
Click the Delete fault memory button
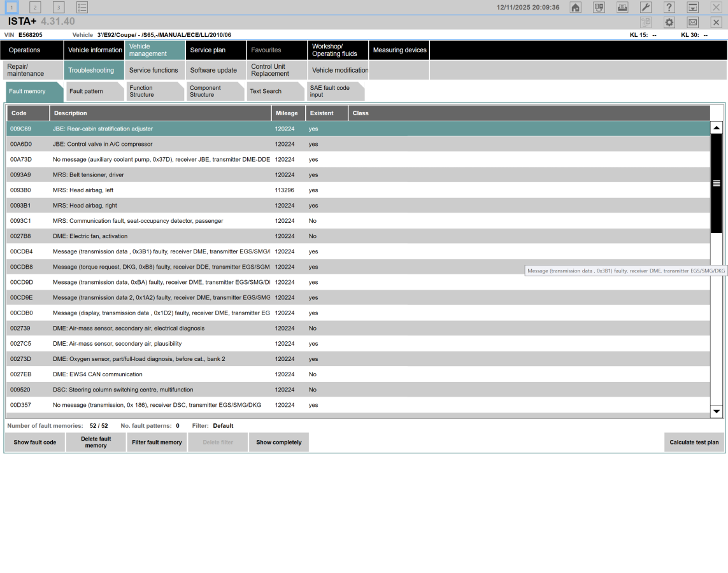point(96,442)
